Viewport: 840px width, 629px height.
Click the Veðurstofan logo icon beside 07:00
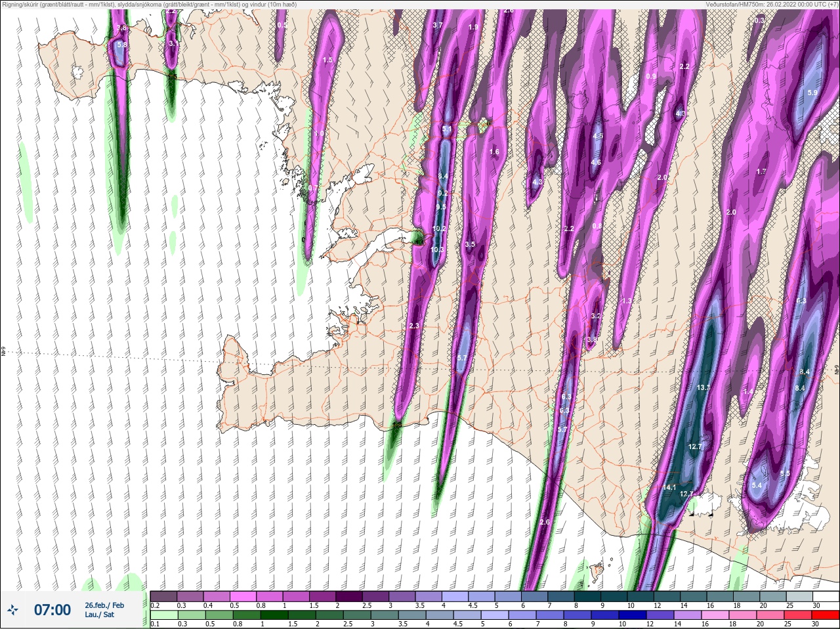12,610
